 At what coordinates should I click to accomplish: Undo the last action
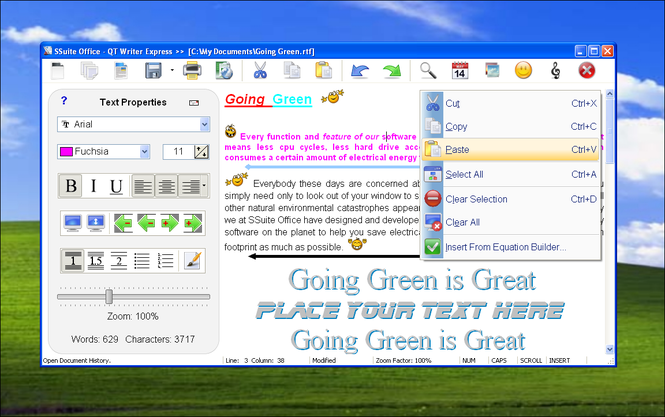tap(360, 70)
